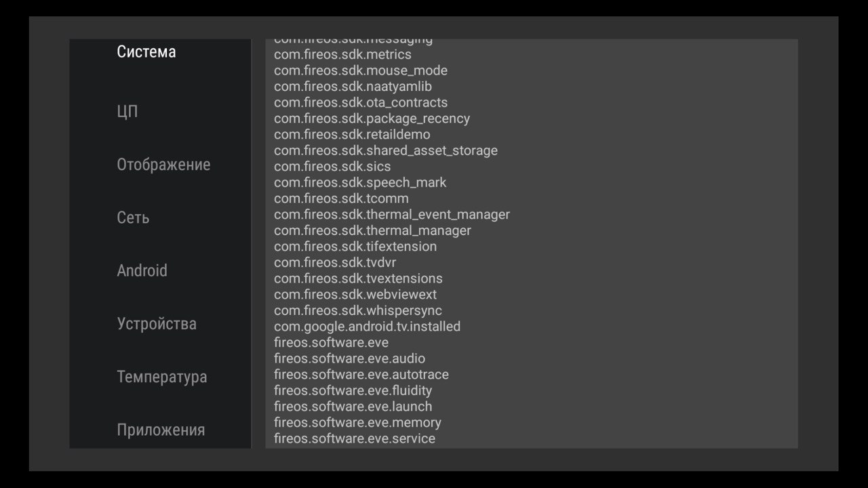Switch to the Отображение section
Screen dimensions: 868x488
[163, 165]
